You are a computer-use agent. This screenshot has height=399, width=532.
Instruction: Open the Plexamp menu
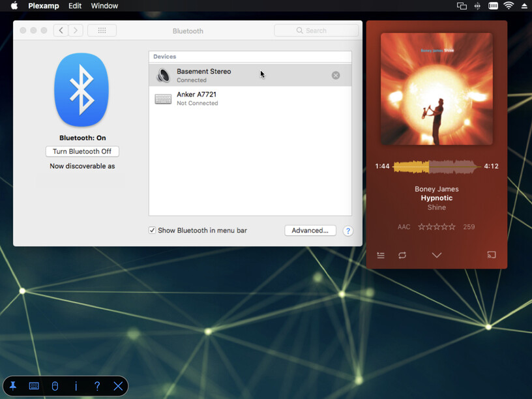(44, 6)
